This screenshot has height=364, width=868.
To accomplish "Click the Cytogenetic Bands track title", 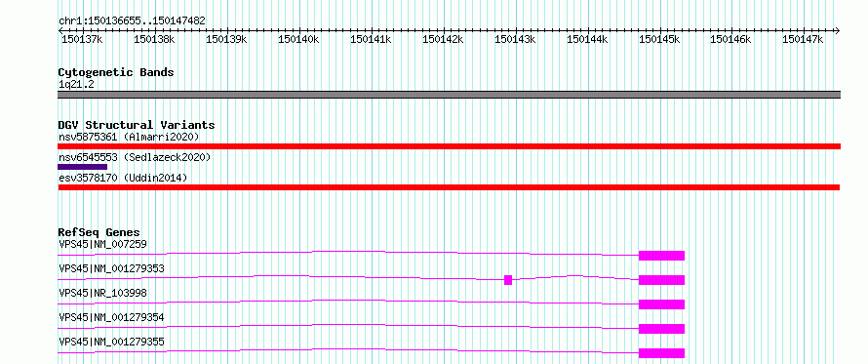I will point(116,72).
